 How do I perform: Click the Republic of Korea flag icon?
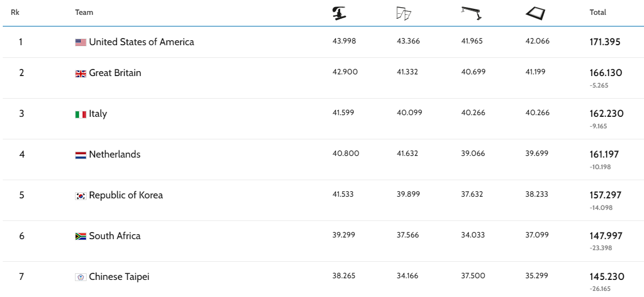(80, 196)
